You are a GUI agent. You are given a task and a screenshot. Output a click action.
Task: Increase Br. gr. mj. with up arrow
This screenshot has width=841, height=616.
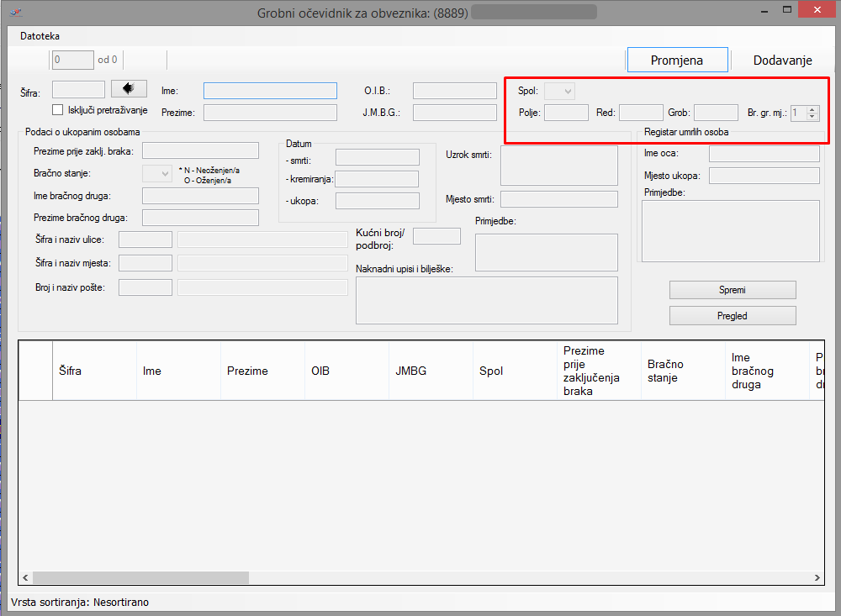(x=812, y=108)
